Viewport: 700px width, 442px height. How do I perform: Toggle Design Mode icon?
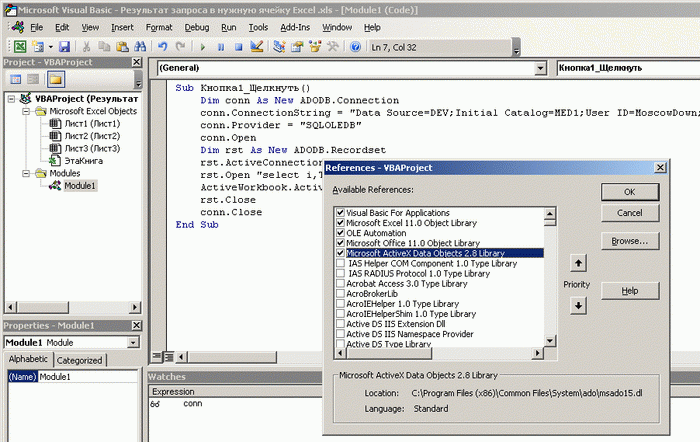[256, 47]
